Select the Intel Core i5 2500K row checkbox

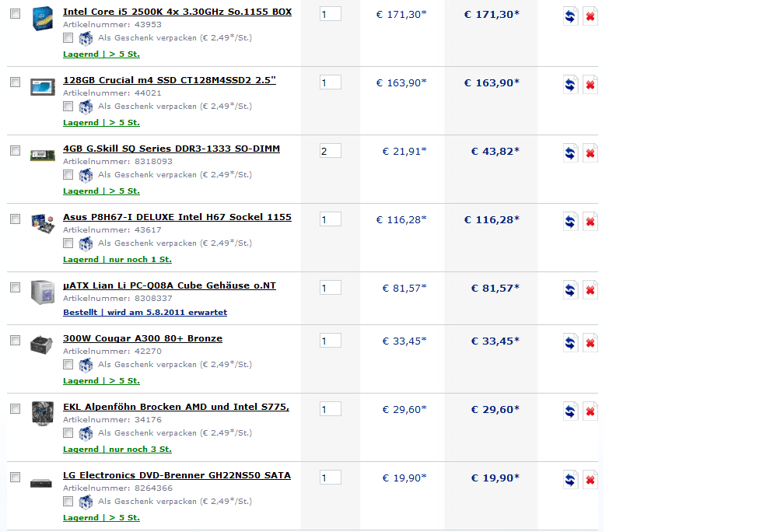15,14
